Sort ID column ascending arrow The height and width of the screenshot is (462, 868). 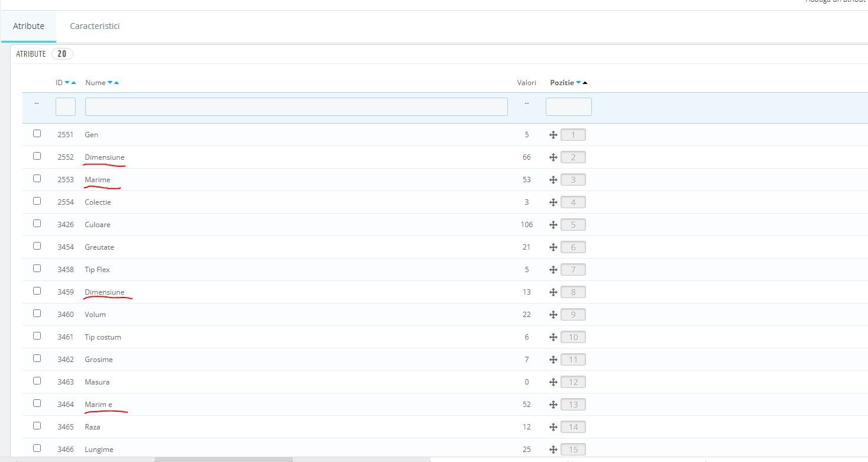click(73, 83)
